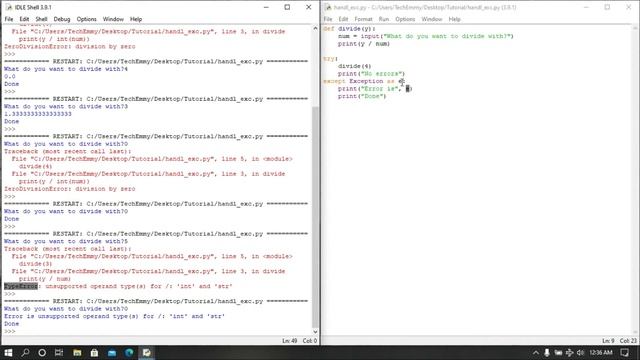
Task: Open File menu in handl_exc.py editor
Action: tap(328, 19)
